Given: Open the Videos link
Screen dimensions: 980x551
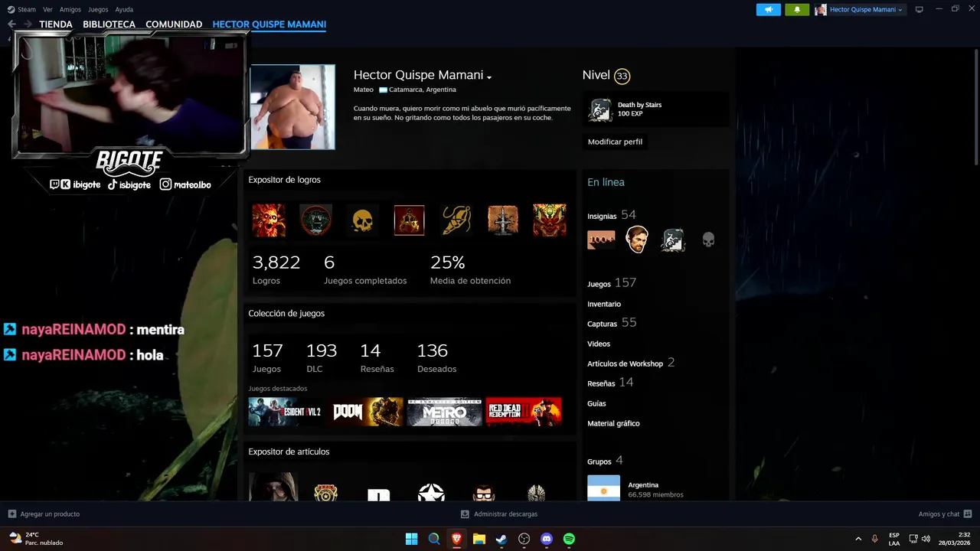Looking at the screenshot, I should pyautogui.click(x=599, y=344).
